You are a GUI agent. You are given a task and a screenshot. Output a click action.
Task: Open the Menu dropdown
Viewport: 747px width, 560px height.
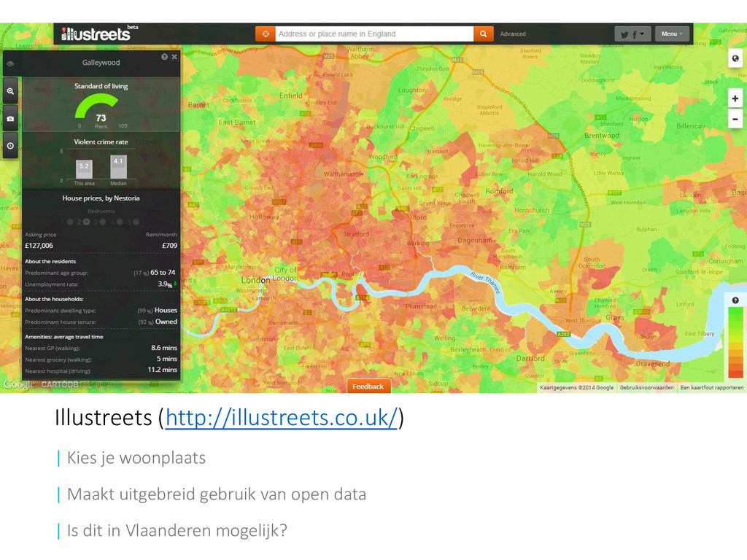point(672,34)
